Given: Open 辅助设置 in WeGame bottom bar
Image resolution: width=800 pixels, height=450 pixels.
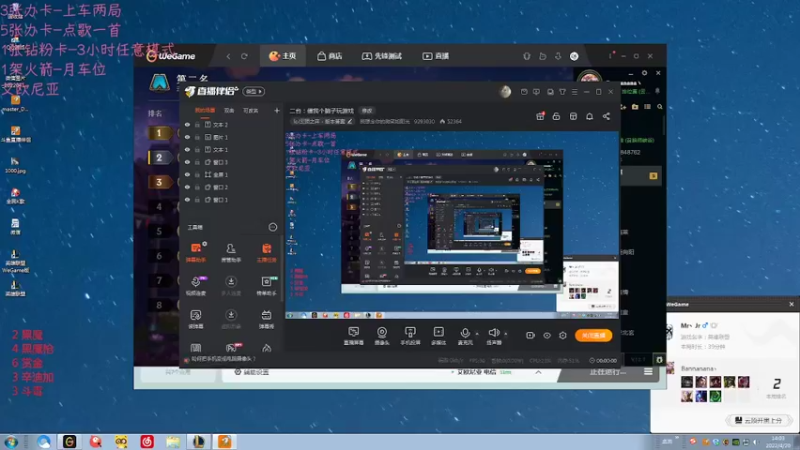Looking at the screenshot, I should (252, 372).
